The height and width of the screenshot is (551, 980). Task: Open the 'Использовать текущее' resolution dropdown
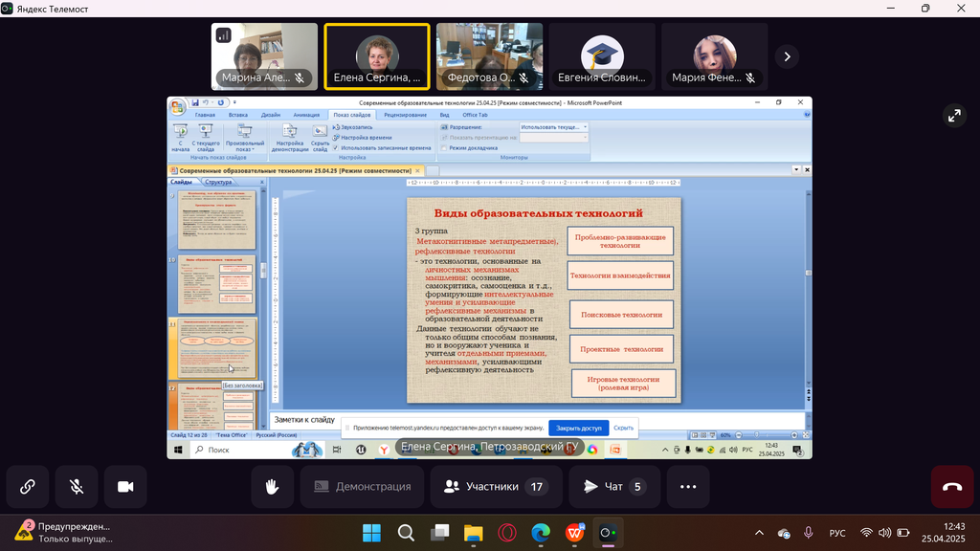[x=554, y=126]
